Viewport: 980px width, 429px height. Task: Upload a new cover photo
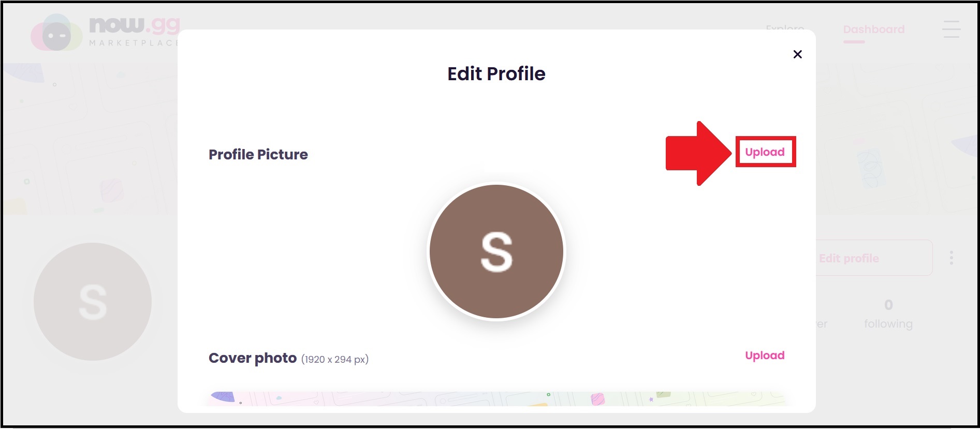765,356
